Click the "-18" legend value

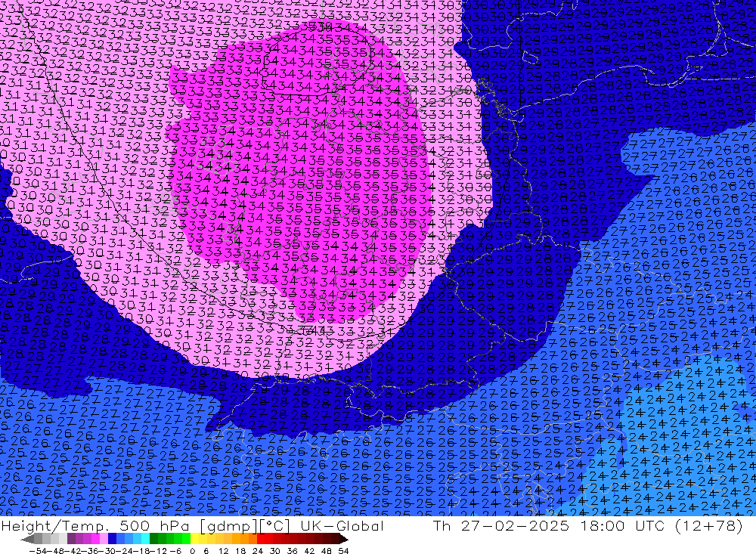click(x=142, y=551)
